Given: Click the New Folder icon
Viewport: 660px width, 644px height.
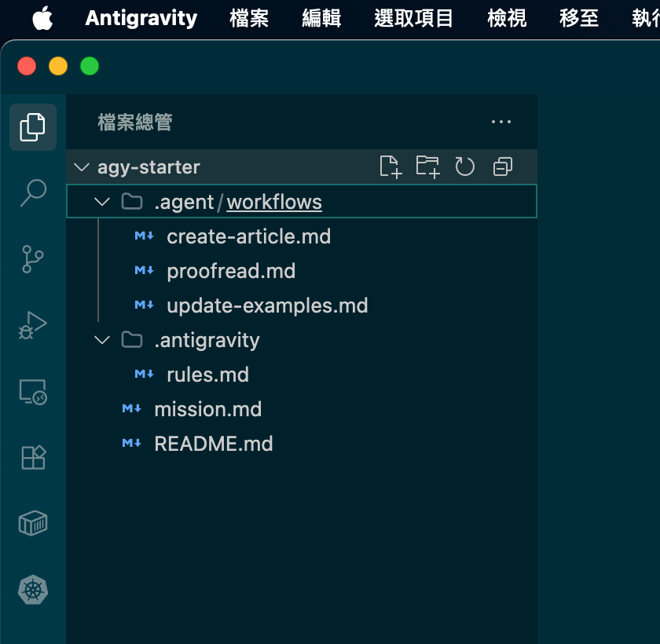Looking at the screenshot, I should point(427,166).
